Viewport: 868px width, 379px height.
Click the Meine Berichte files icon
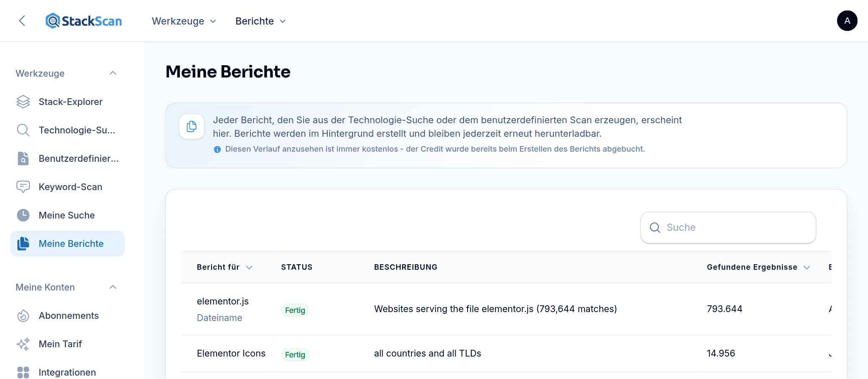(x=23, y=243)
